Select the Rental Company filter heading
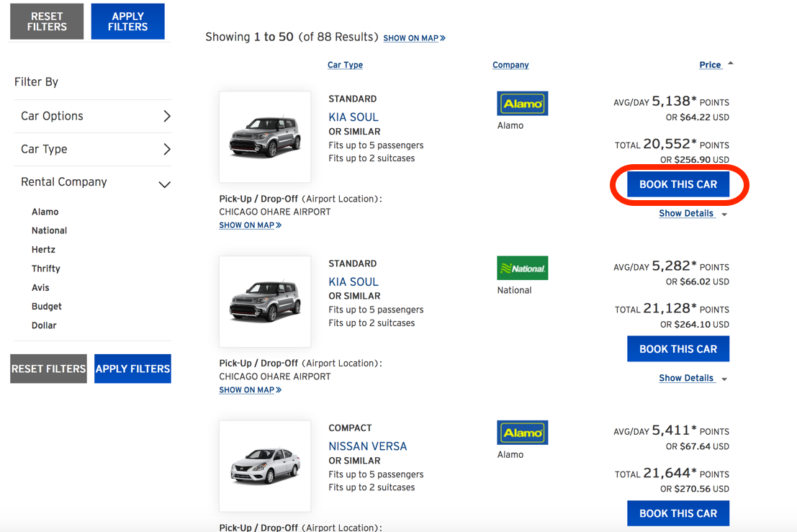The image size is (797, 532). pos(63,182)
